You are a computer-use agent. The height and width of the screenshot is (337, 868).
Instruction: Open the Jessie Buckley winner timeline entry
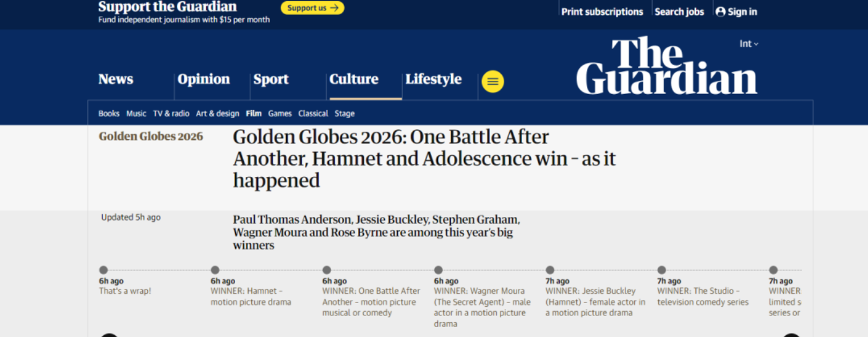pyautogui.click(x=595, y=302)
